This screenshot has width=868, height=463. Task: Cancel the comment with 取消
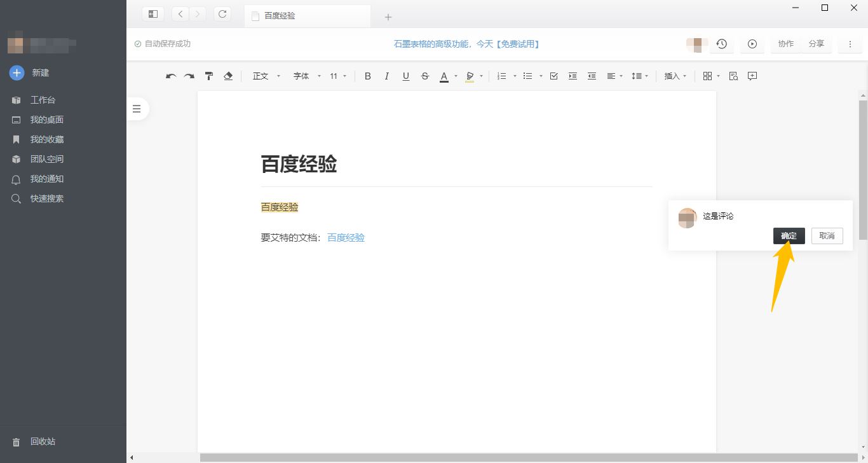coord(827,236)
